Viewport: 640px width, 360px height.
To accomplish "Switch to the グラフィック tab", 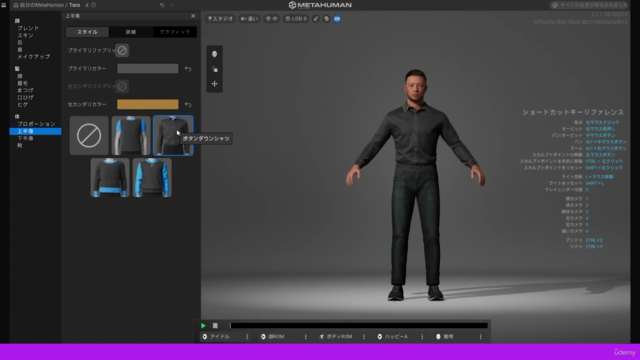I will click(175, 32).
